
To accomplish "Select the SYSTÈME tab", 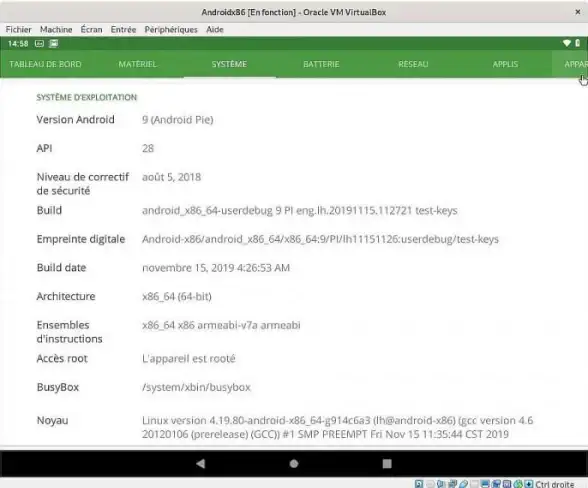I will click(230, 65).
